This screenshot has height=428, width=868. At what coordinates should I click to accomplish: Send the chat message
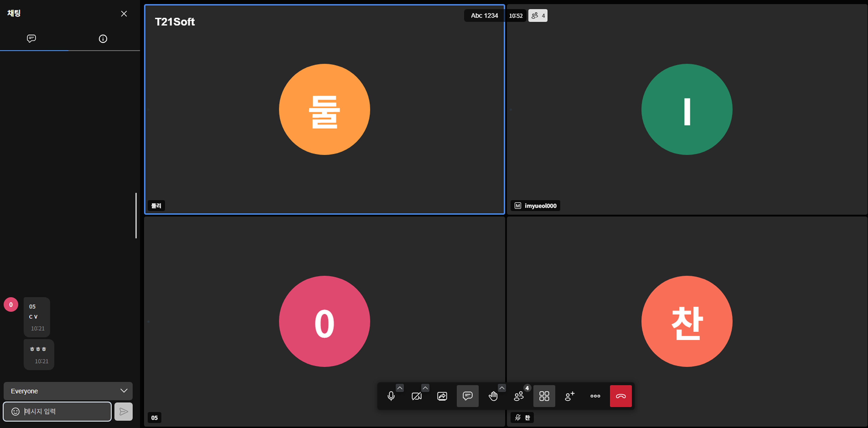pos(123,412)
